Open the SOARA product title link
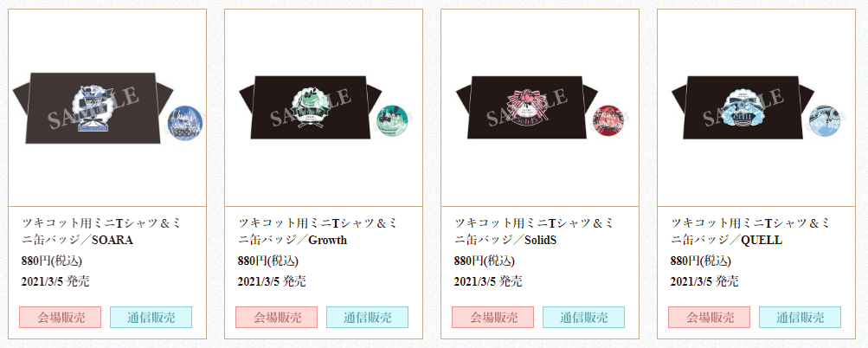The image size is (868, 348). pos(101,232)
